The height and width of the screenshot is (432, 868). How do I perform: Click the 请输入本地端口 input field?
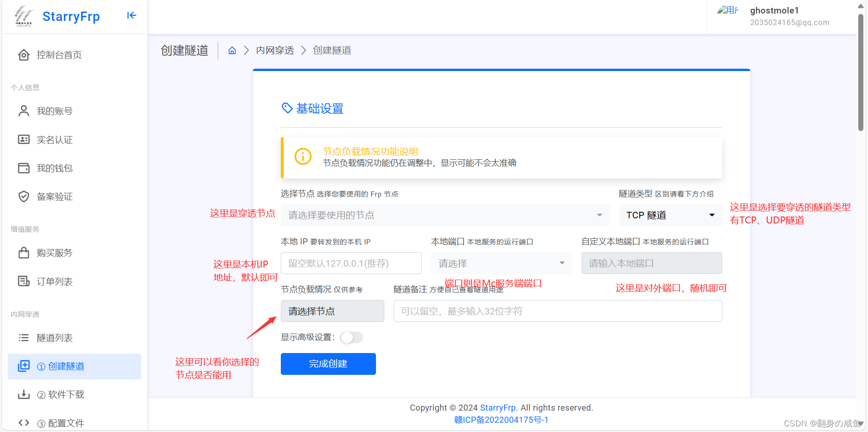tap(652, 263)
